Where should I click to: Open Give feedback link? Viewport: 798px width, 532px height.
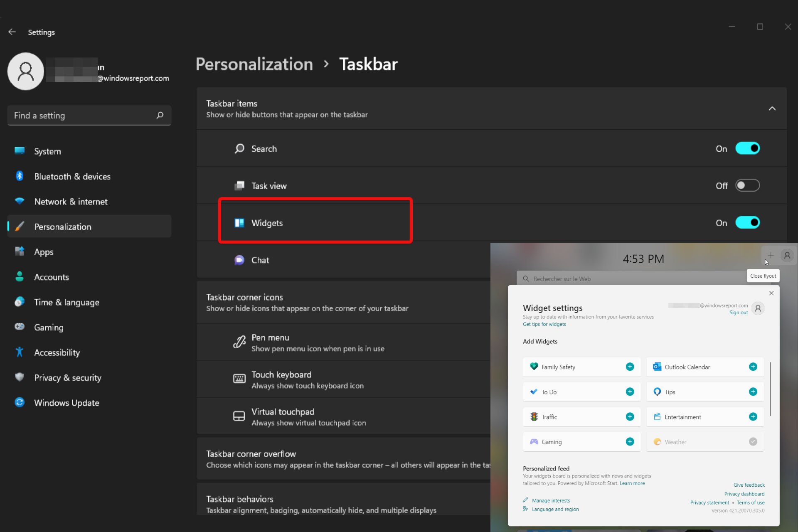coord(749,485)
